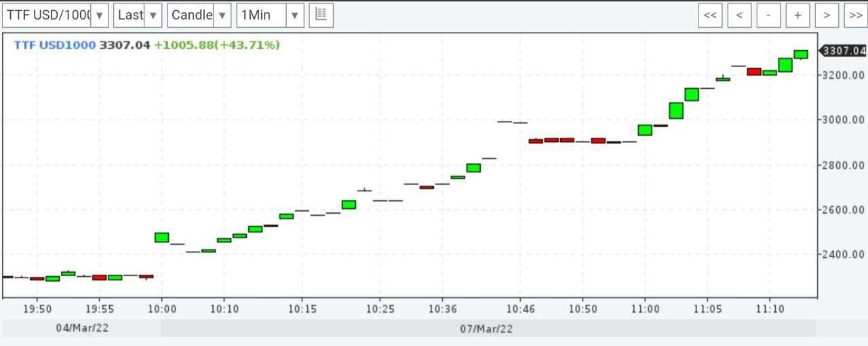Image resolution: width=868 pixels, height=346 pixels.
Task: Click the 3307.04 price in legend
Action: (125, 45)
